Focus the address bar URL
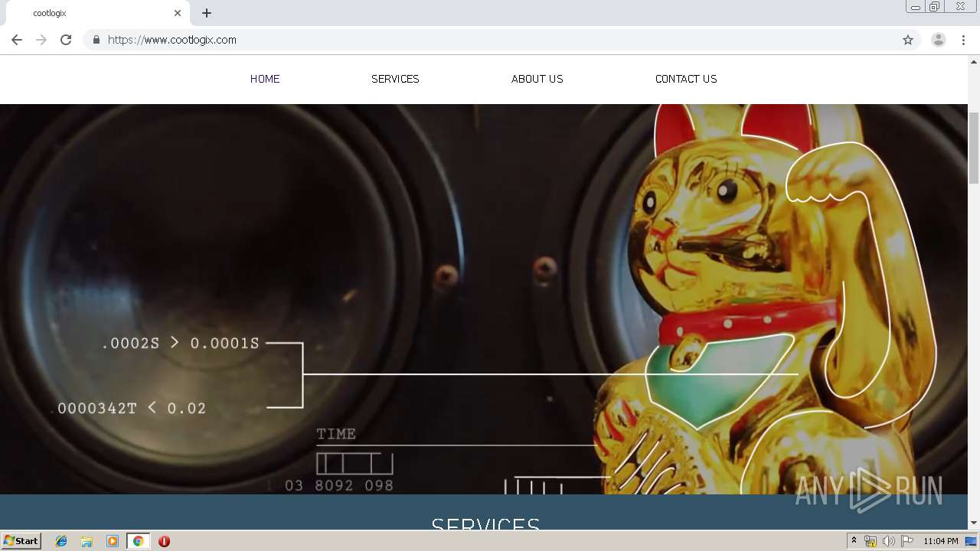980x551 pixels. [x=501, y=40]
